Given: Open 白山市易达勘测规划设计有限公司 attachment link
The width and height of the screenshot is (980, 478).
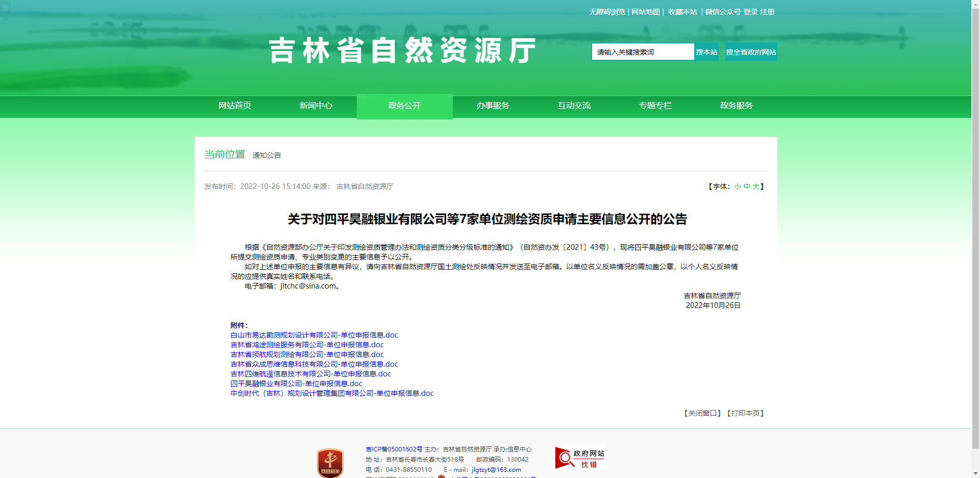Looking at the screenshot, I should click(313, 335).
